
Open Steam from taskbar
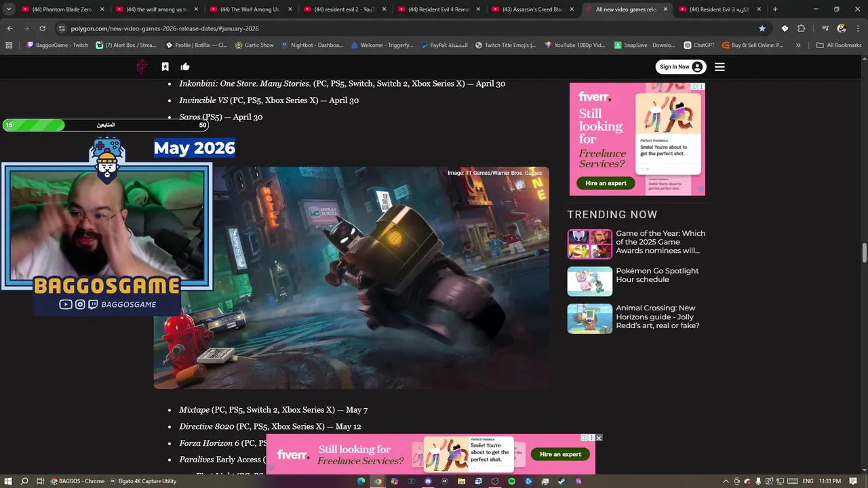561,481
